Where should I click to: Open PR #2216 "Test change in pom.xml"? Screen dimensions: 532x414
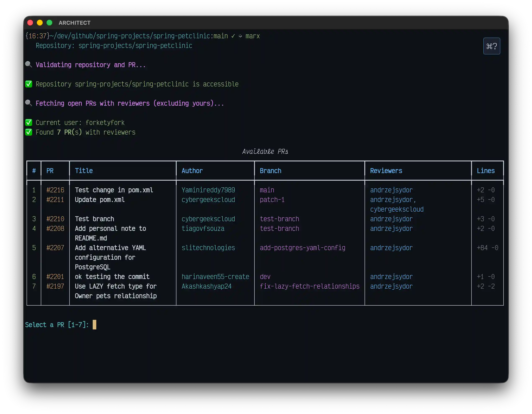pos(55,190)
